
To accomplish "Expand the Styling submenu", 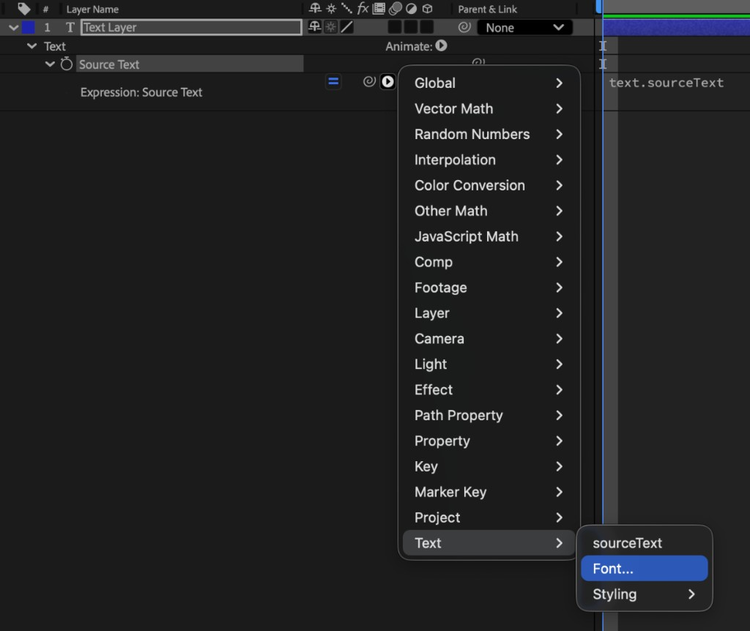I will [x=644, y=594].
